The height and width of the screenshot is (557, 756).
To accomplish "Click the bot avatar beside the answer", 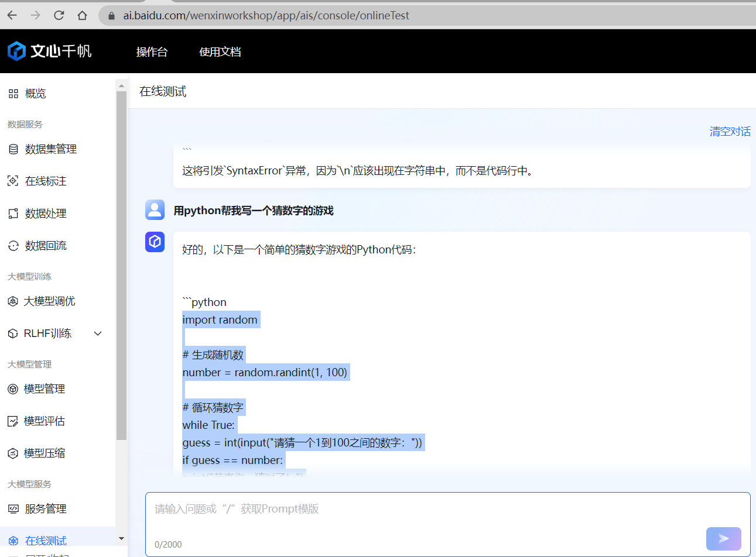I will [155, 242].
